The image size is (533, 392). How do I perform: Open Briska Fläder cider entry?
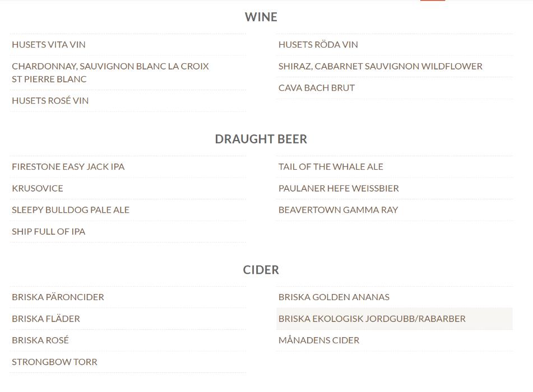tap(128, 319)
